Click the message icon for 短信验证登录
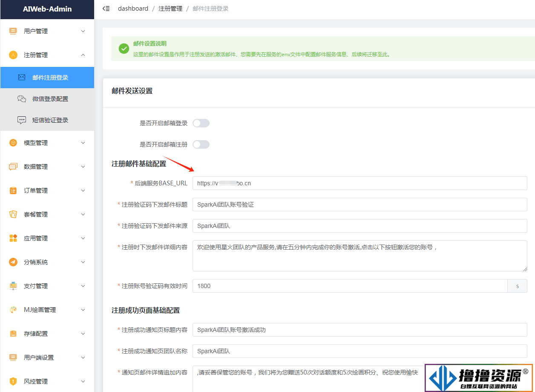The image size is (535, 392). [22, 120]
